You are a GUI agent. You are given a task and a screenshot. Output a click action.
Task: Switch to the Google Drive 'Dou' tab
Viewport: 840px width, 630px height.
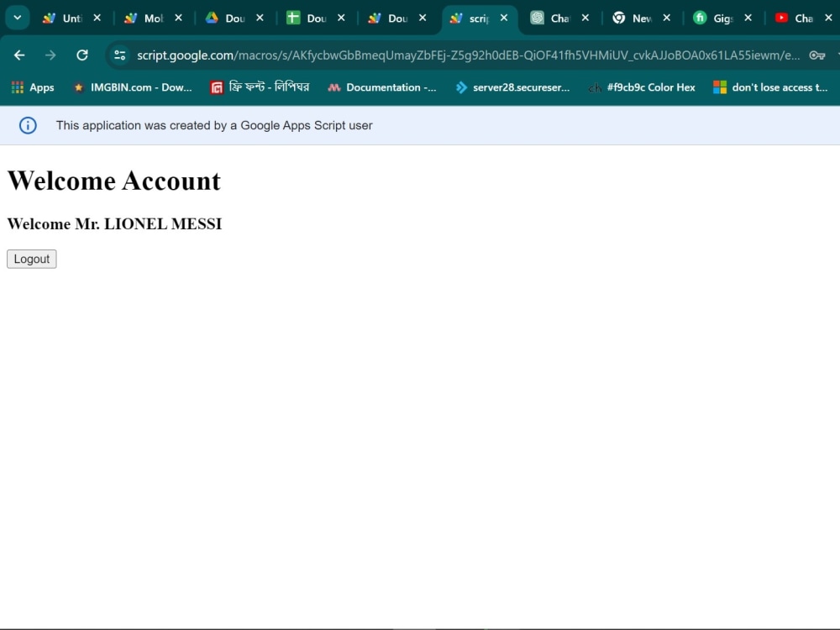(x=226, y=18)
